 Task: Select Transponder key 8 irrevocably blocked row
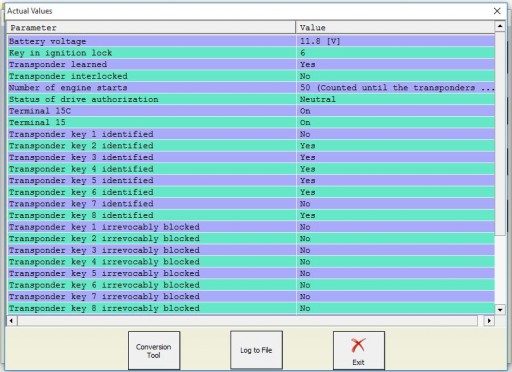251,308
